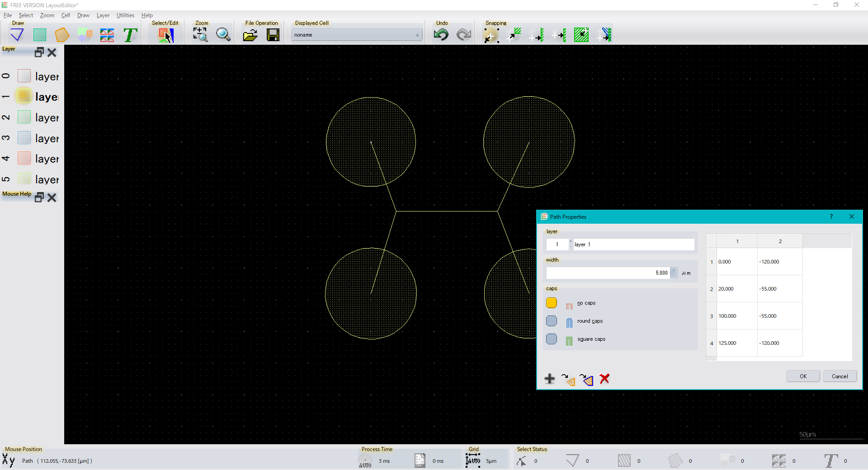Open the Utilities menu
This screenshot has height=470, width=868.
125,15
